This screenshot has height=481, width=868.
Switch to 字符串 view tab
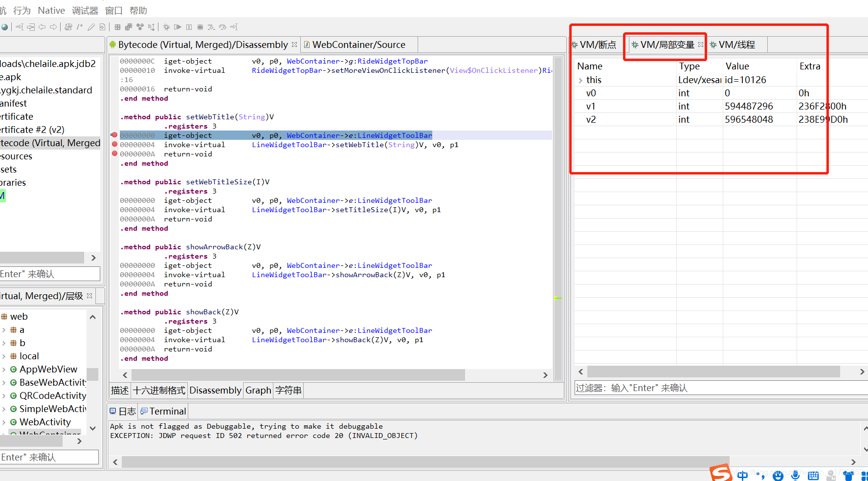(x=289, y=390)
